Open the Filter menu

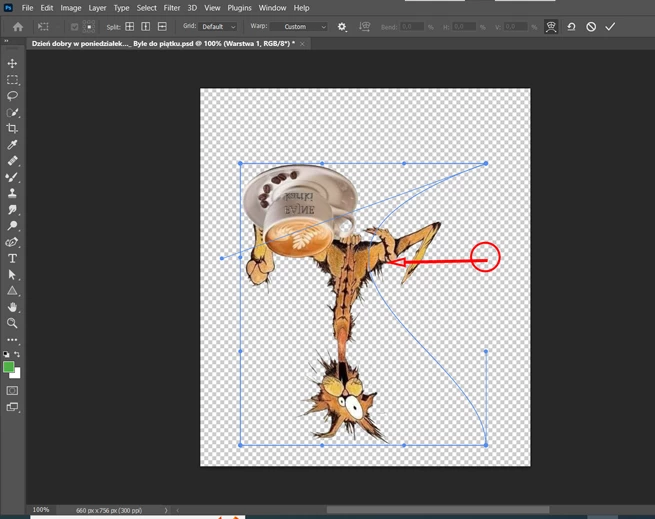tap(172, 8)
